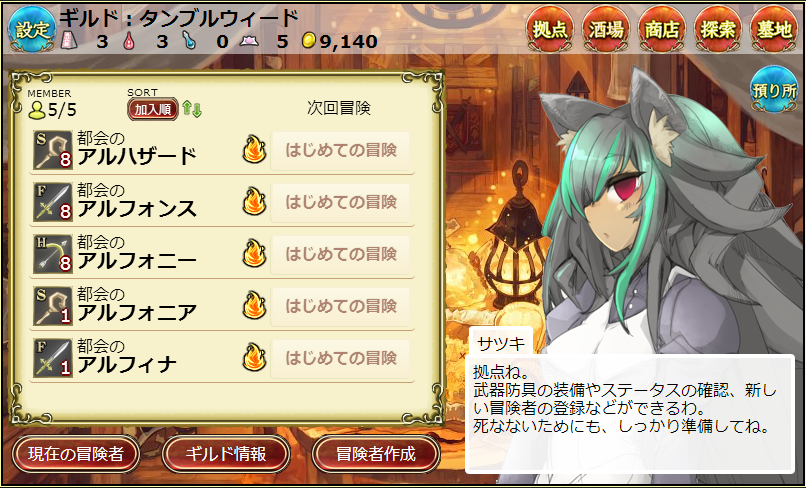Open the 商店 shop tab
The height and width of the screenshot is (488, 806).
click(662, 29)
